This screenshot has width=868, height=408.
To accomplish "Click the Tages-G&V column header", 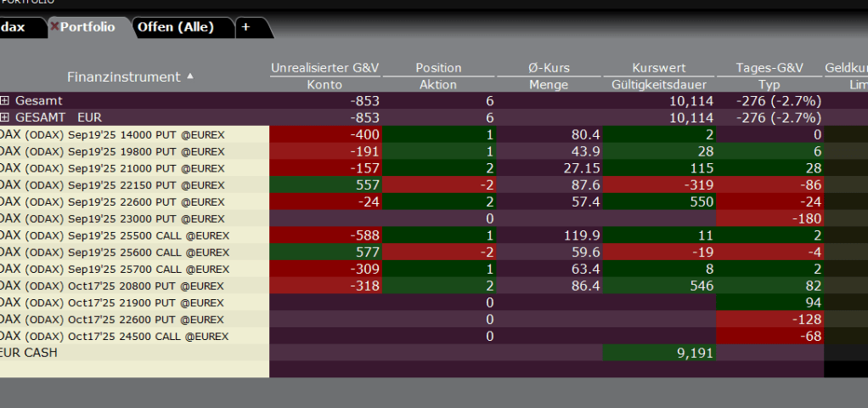I will 769,68.
